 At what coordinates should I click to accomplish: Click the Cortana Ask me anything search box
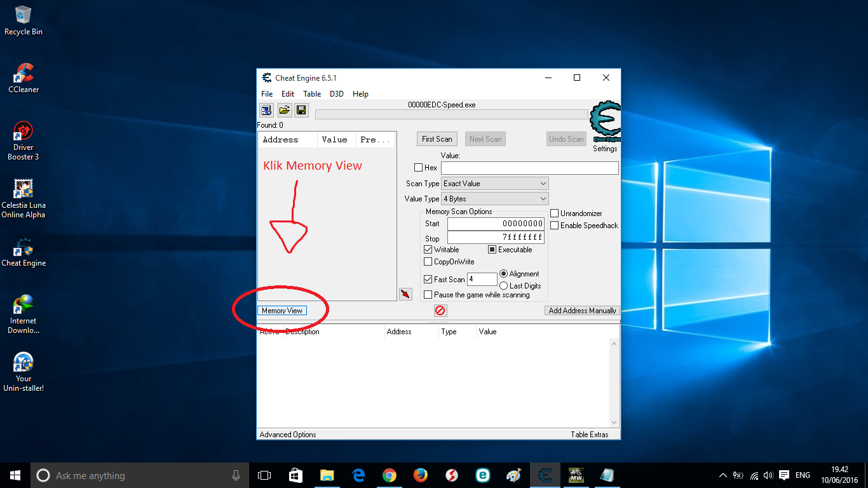pyautogui.click(x=140, y=475)
